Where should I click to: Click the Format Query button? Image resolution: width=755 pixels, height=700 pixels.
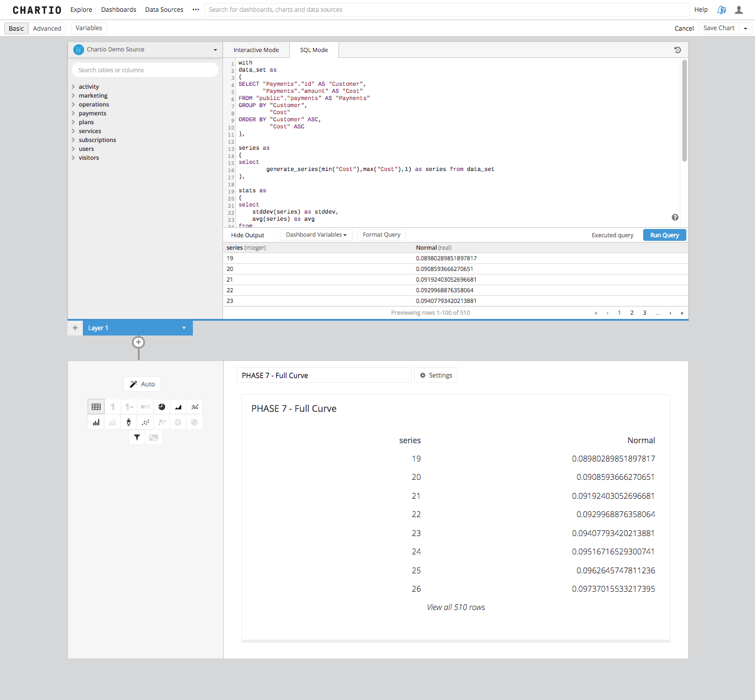382,235
